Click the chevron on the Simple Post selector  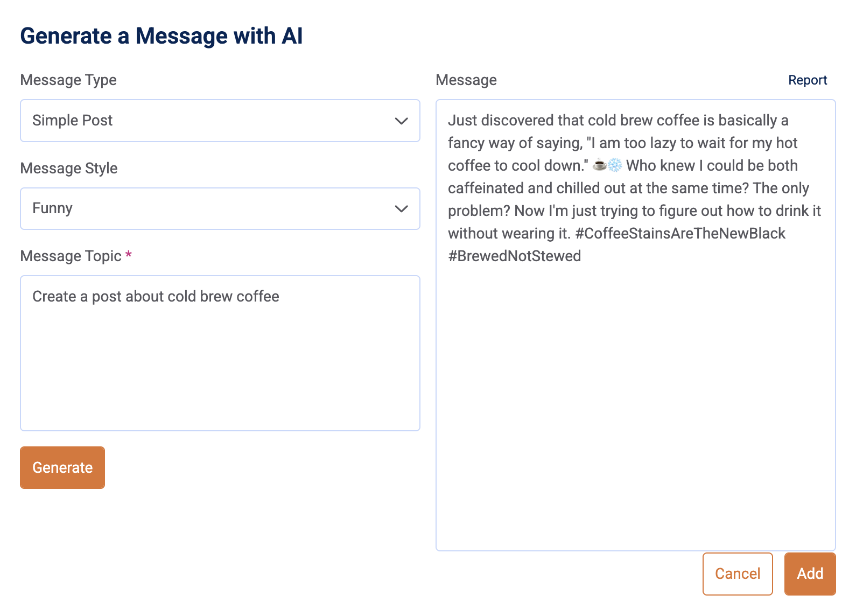(x=401, y=121)
